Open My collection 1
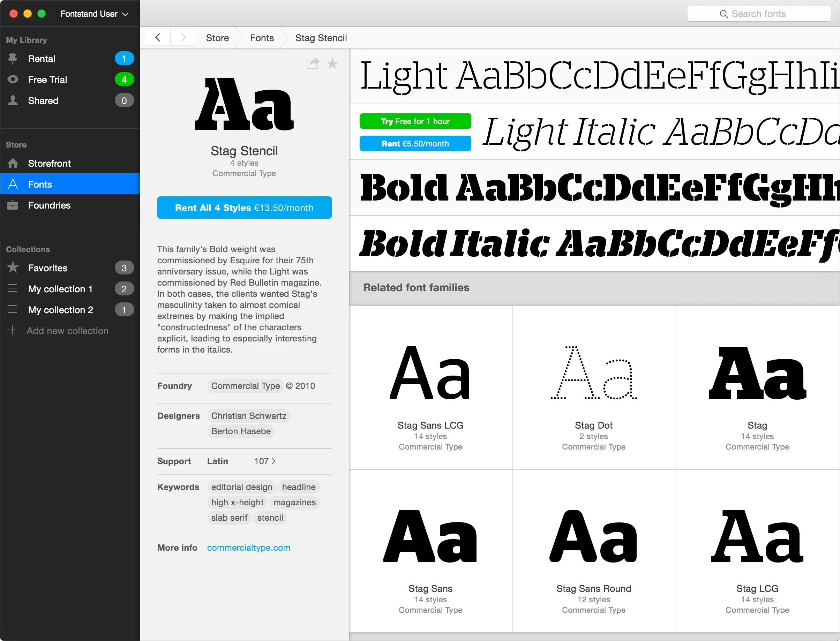The height and width of the screenshot is (641, 840). point(70,289)
